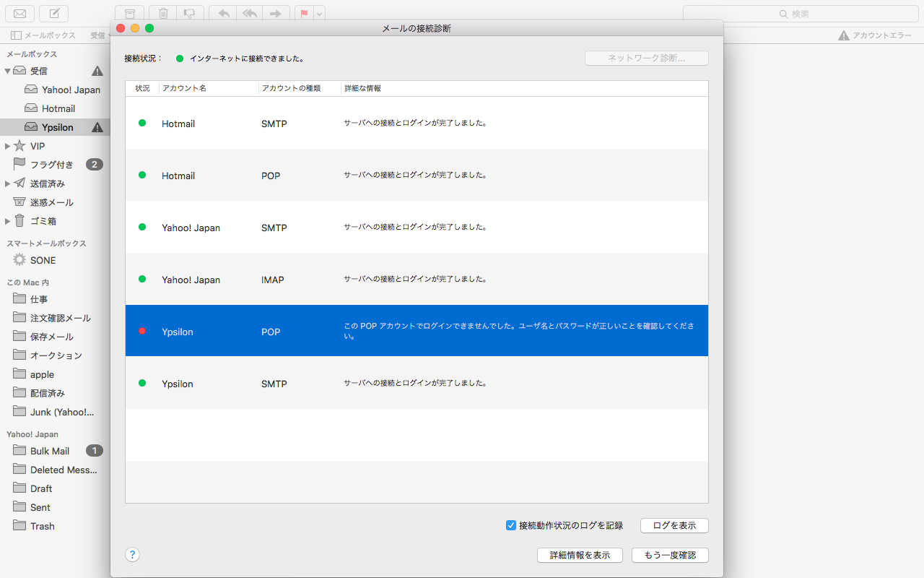Viewport: 924px width, 578px height.
Task: Click the compose new message icon
Action: (x=54, y=14)
